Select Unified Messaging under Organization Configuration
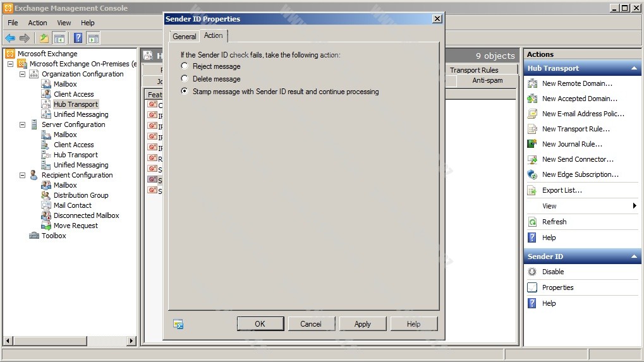Image resolution: width=644 pixels, height=362 pixels. (x=81, y=114)
